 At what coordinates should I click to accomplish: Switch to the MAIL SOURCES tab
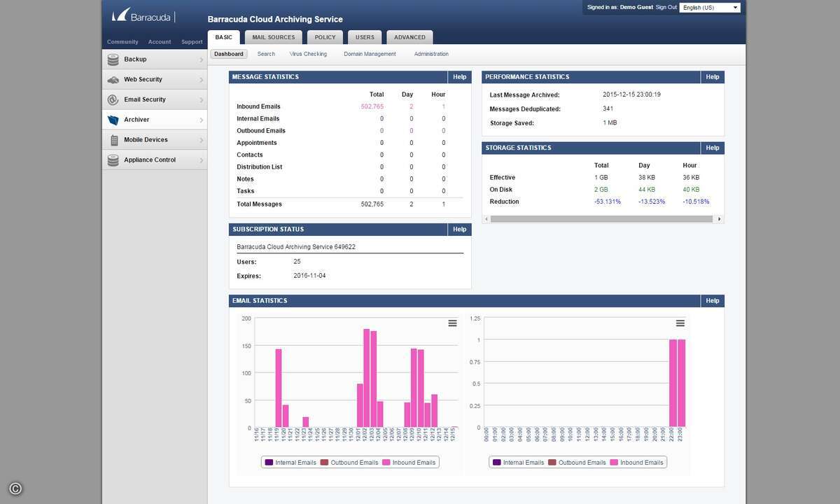(x=274, y=37)
